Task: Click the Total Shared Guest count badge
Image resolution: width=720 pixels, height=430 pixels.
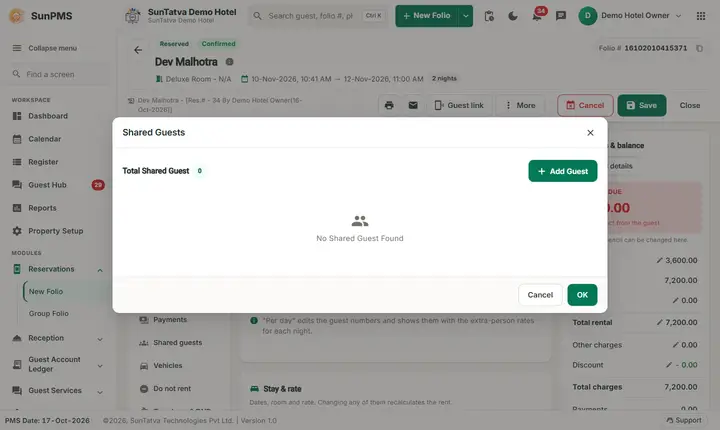Action: point(199,170)
